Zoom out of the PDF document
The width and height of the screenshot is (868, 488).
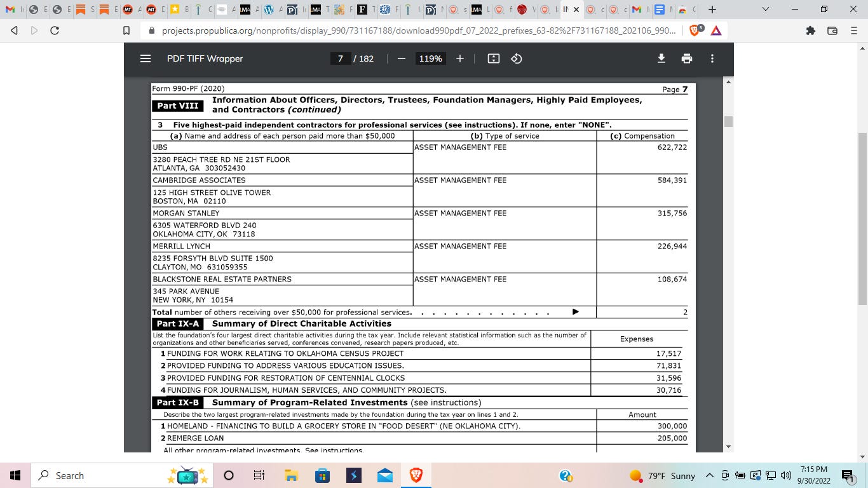coord(402,58)
